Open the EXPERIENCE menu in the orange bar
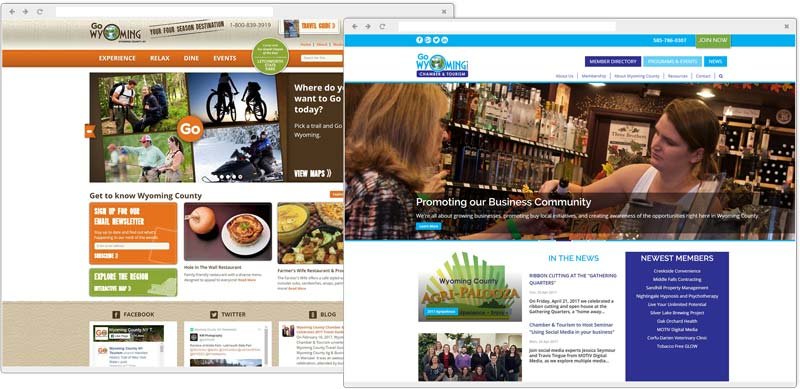Image resolution: width=800 pixels, height=389 pixels. coord(117,58)
